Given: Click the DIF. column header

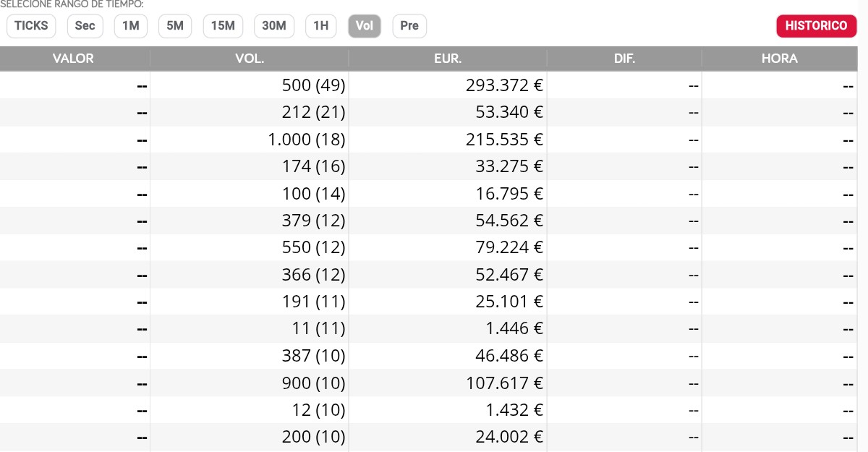Looking at the screenshot, I should (624, 59).
